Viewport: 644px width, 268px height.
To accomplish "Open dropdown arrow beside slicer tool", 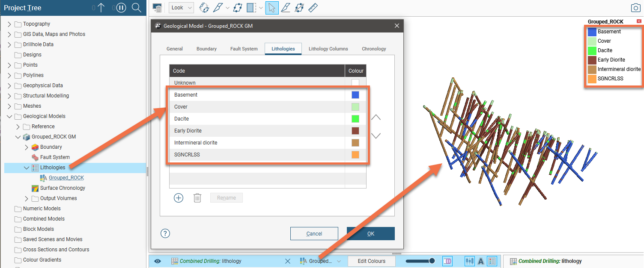I will [227, 8].
